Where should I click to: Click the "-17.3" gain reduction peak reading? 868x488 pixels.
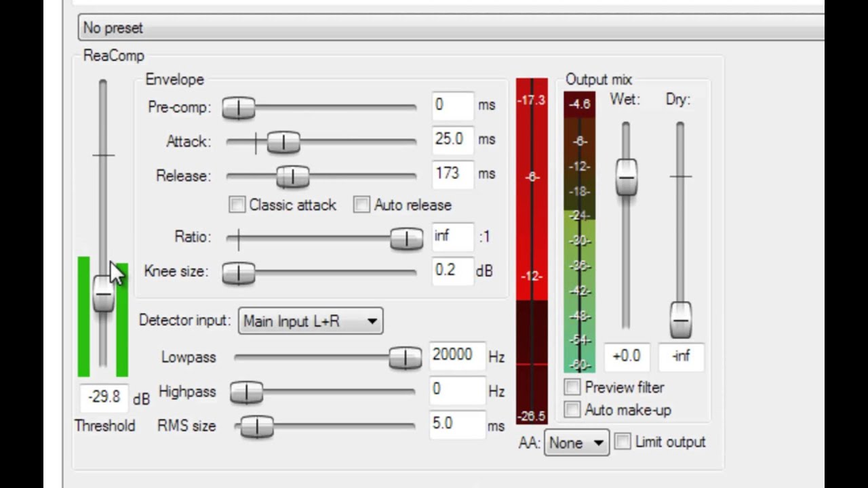pyautogui.click(x=531, y=100)
